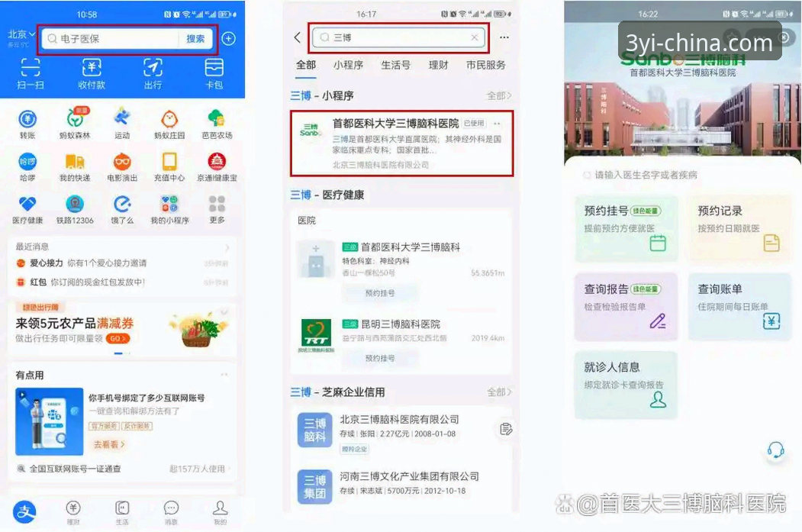Open the 查询账单 card

tap(739, 306)
